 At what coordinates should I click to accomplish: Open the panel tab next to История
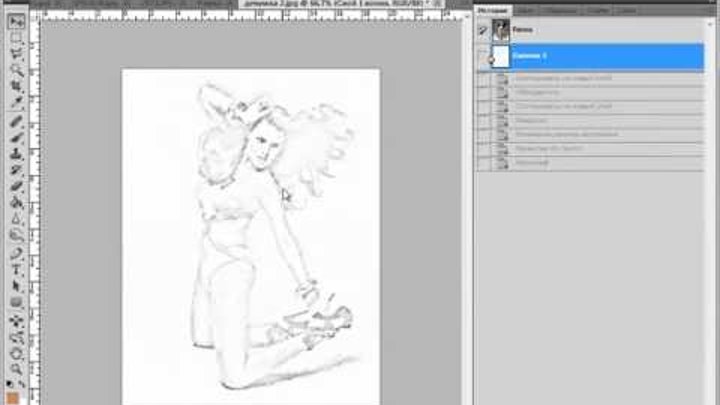pos(524,9)
